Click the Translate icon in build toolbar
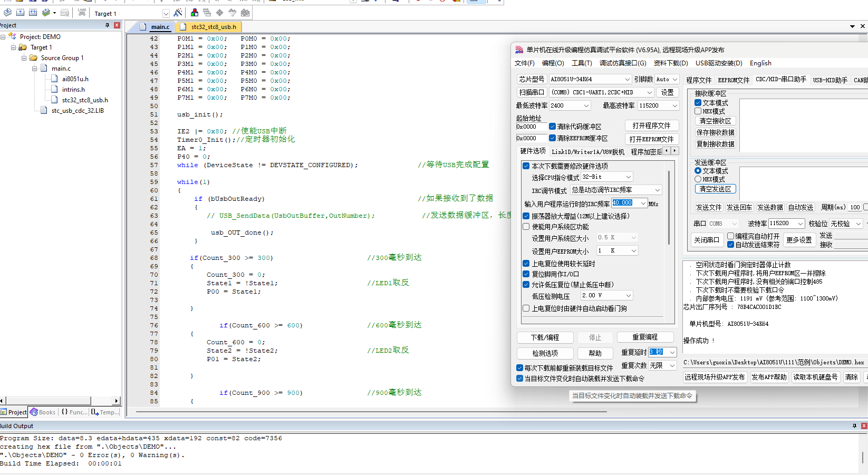This screenshot has width=868, height=475. (7, 12)
